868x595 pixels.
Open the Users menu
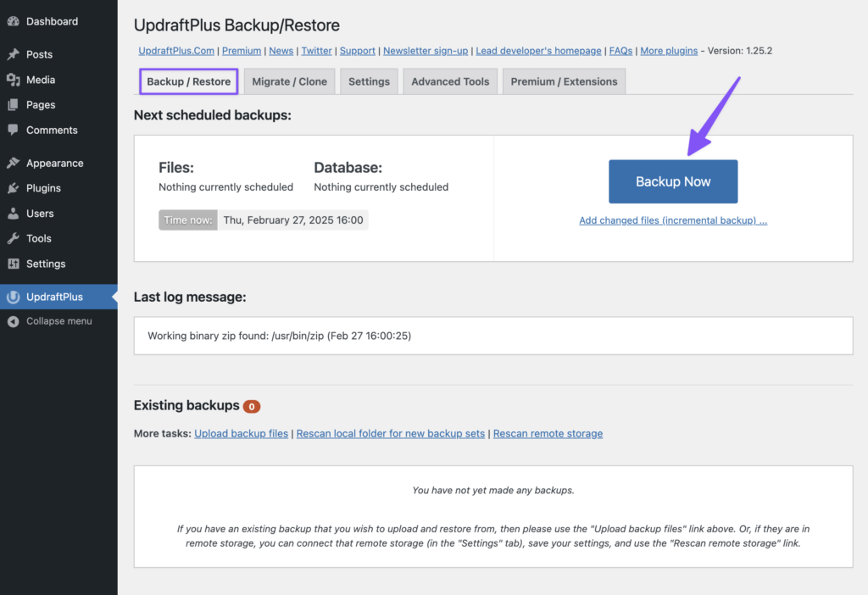(40, 214)
